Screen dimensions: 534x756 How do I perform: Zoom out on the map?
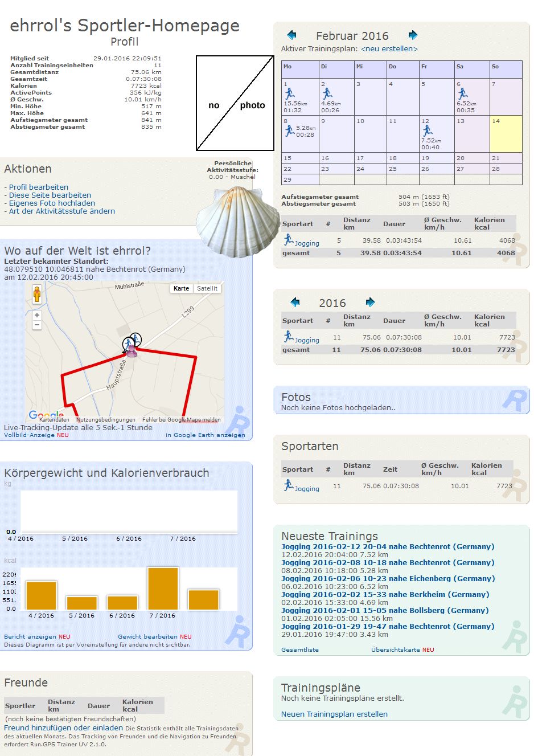37,325
